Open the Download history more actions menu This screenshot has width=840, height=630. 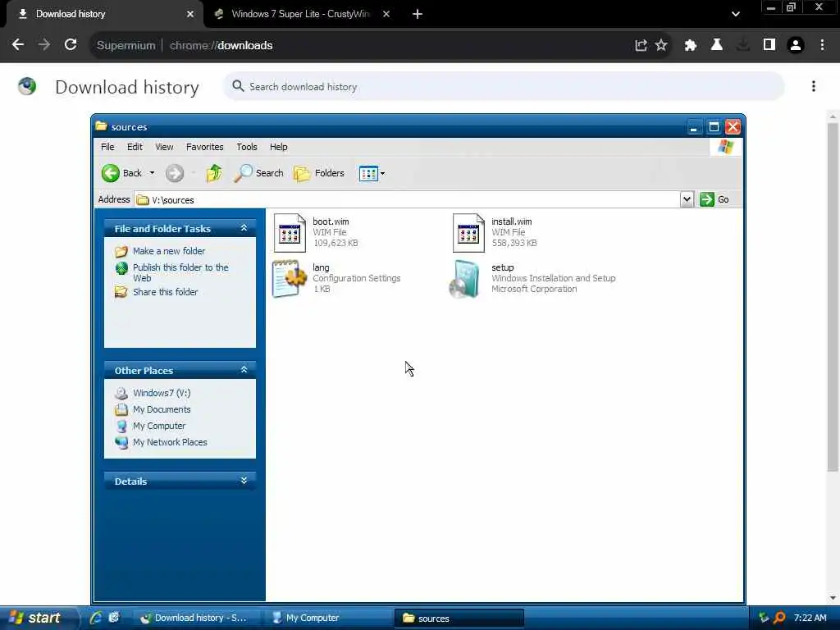813,86
